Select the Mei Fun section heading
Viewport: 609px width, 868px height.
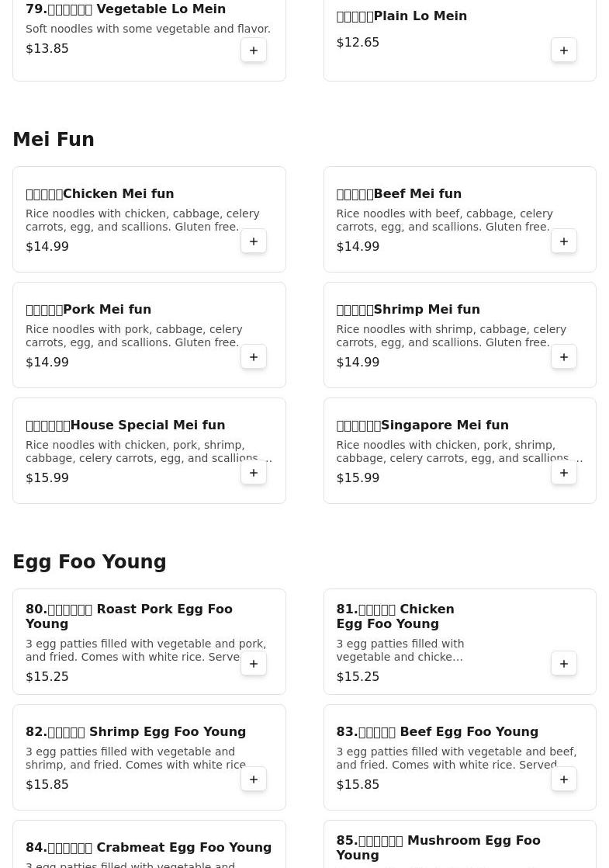click(54, 140)
